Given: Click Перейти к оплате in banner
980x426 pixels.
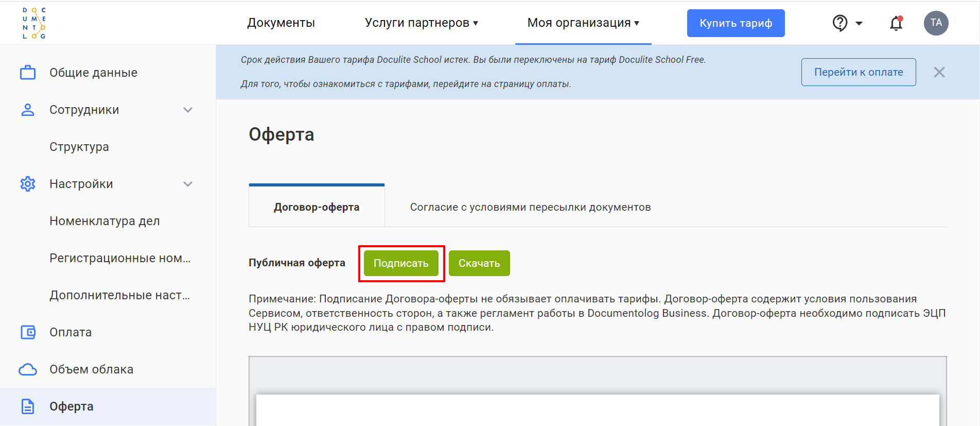Looking at the screenshot, I should click(x=858, y=72).
